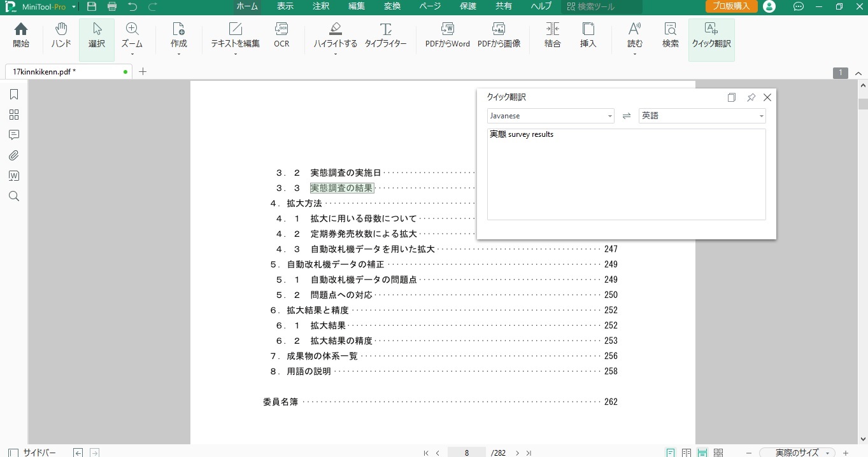Screen dimensions: 868x457
Task: Open the 変換 ribbon tab
Action: coord(392,6)
